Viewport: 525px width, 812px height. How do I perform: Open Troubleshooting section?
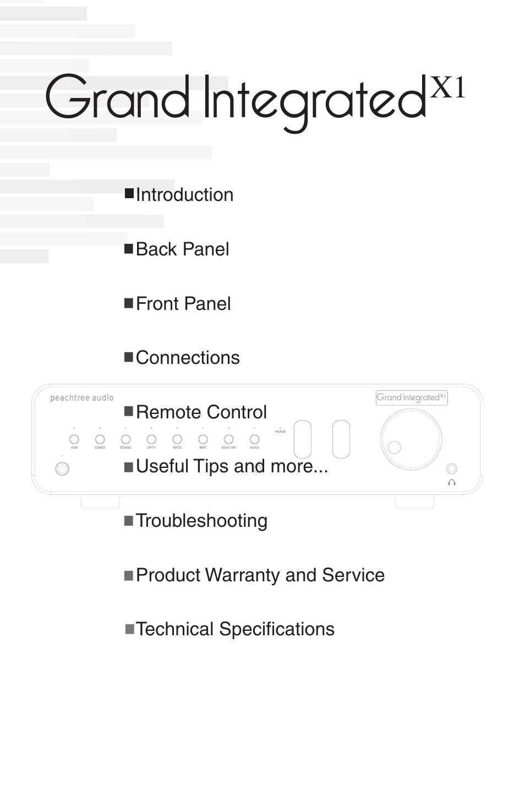coord(201,521)
